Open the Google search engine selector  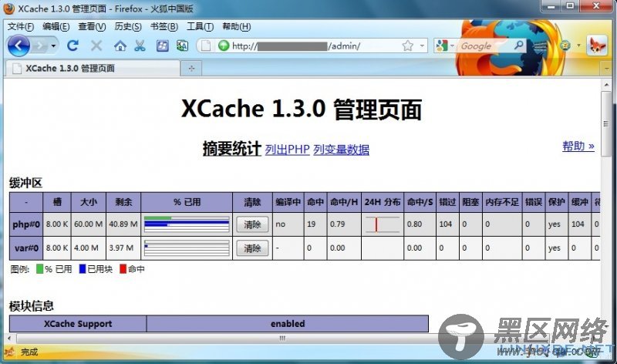click(445, 45)
